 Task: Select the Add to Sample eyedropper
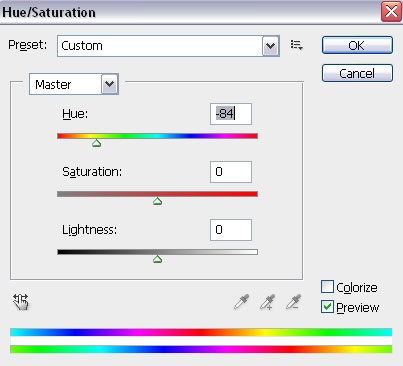pyautogui.click(x=268, y=302)
